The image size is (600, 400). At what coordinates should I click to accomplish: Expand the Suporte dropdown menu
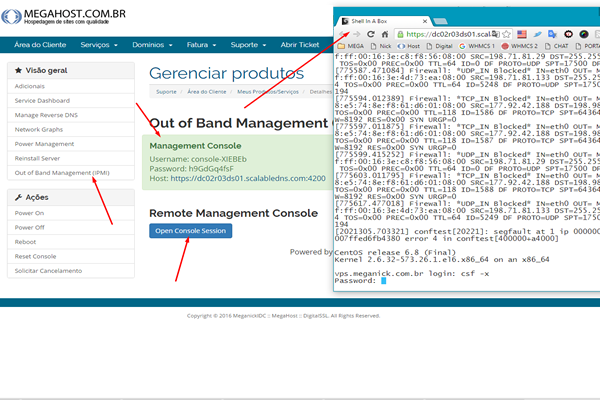coord(248,45)
